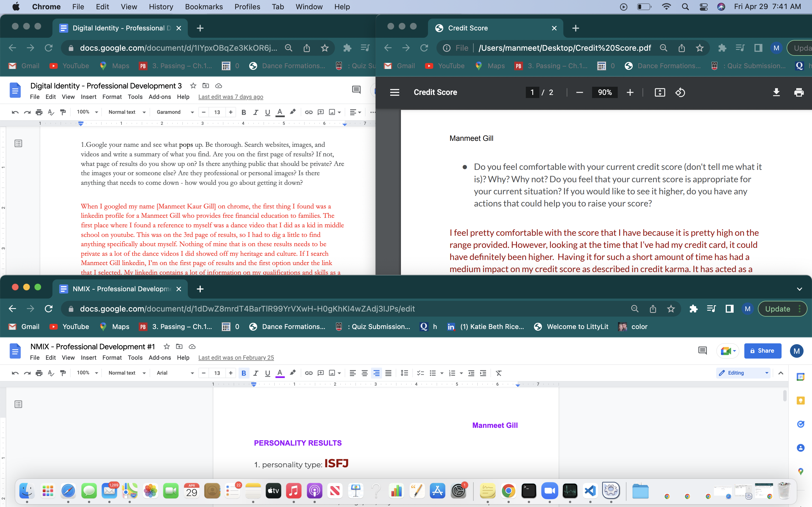Click the clear formatting icon in NMIX doc
The height and width of the screenshot is (507, 812).
(498, 373)
